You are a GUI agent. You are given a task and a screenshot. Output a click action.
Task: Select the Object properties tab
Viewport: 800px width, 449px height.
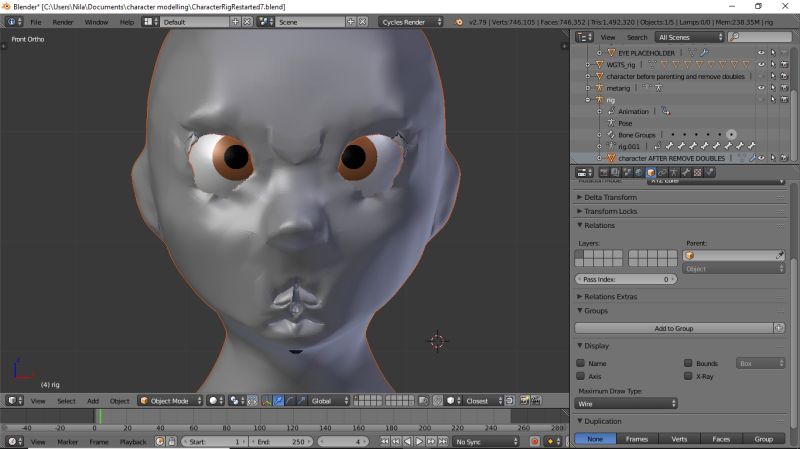point(651,172)
